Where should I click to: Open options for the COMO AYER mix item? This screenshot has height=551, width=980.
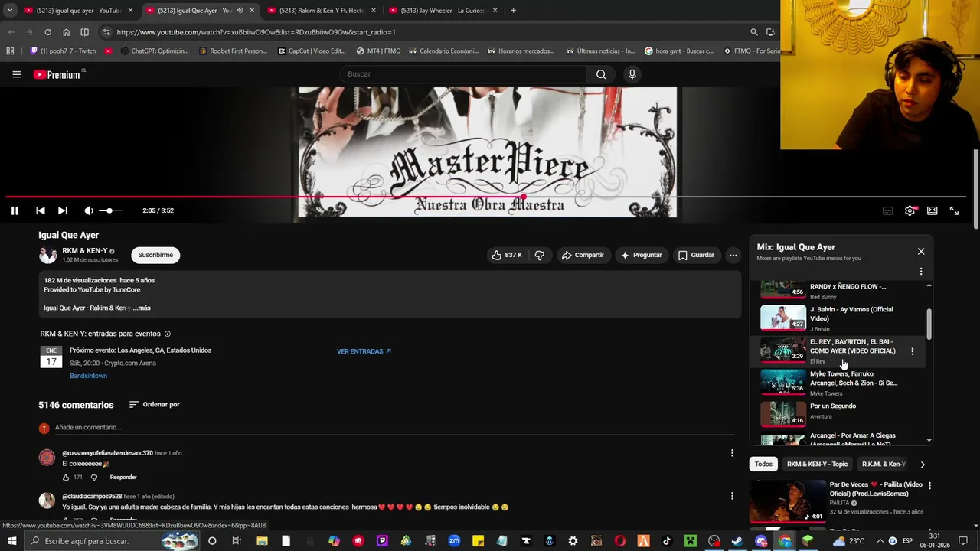pyautogui.click(x=912, y=351)
